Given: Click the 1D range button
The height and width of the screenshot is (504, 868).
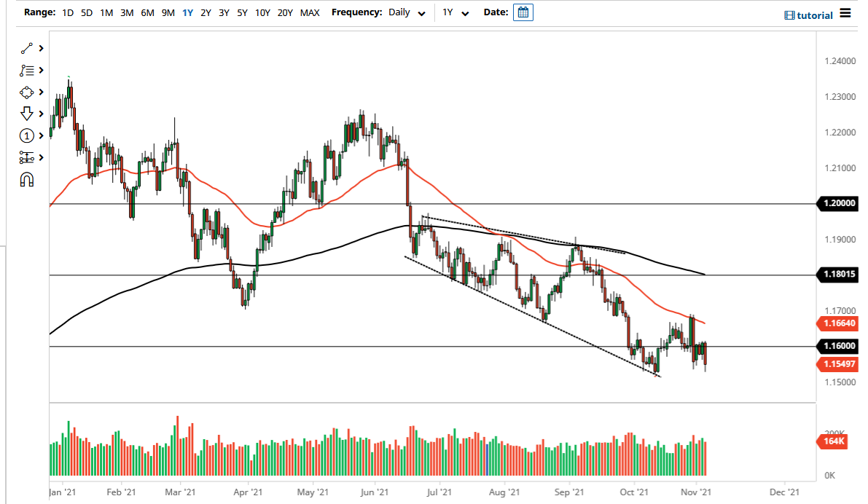Looking at the screenshot, I should pyautogui.click(x=68, y=12).
